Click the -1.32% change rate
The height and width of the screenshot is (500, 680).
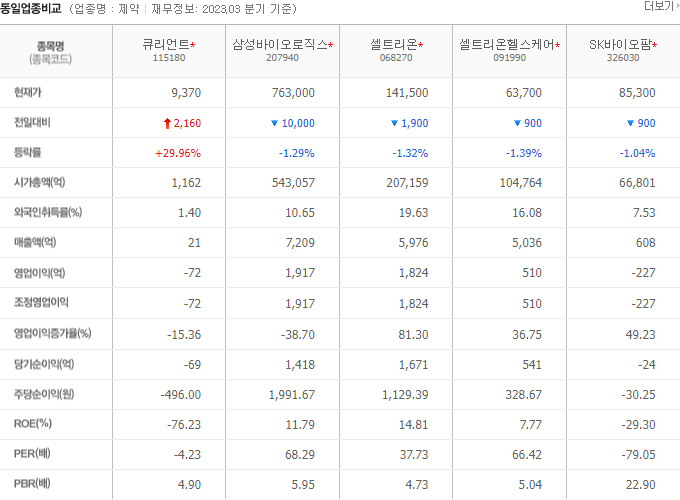pos(410,153)
